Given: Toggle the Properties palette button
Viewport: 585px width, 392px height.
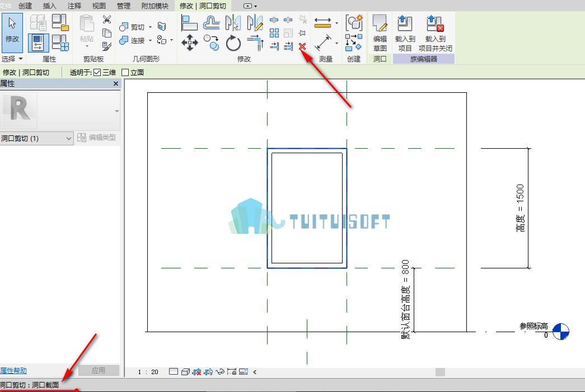Looking at the screenshot, I should 38,42.
